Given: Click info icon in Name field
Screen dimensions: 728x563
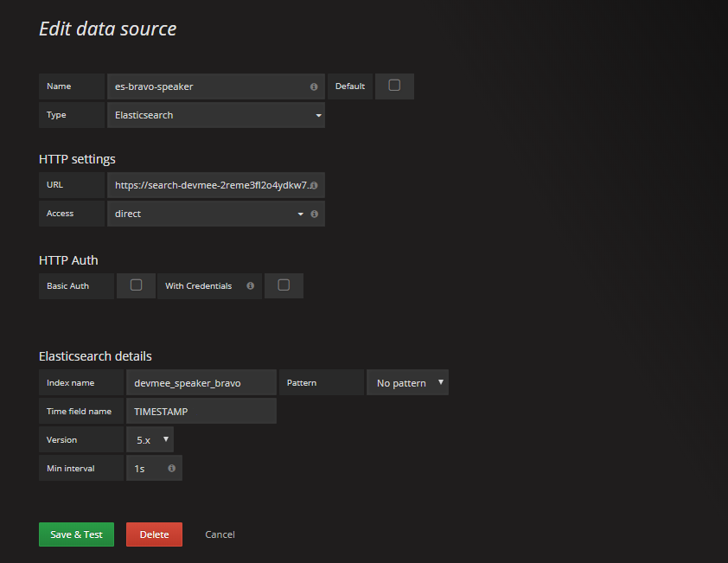Looking at the screenshot, I should coord(313,87).
